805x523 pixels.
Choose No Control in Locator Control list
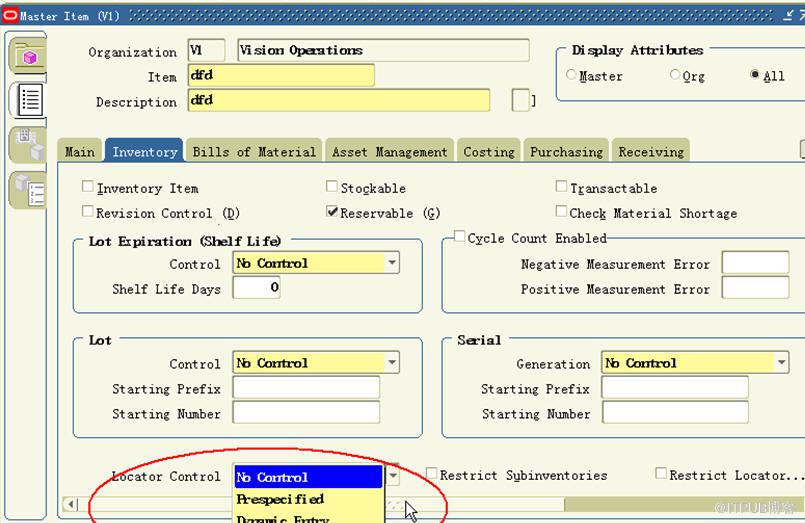[308, 477]
